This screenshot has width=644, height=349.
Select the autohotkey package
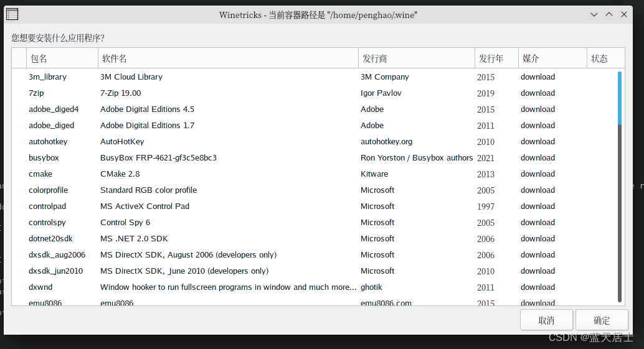tap(48, 141)
